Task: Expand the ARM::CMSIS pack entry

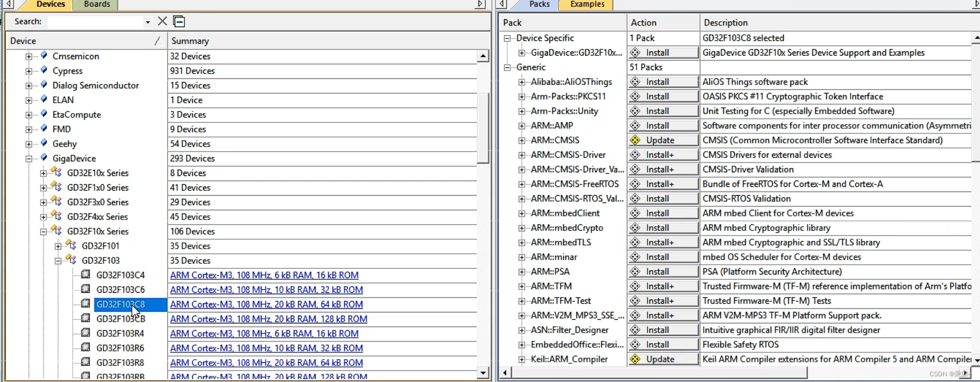Action: [522, 140]
